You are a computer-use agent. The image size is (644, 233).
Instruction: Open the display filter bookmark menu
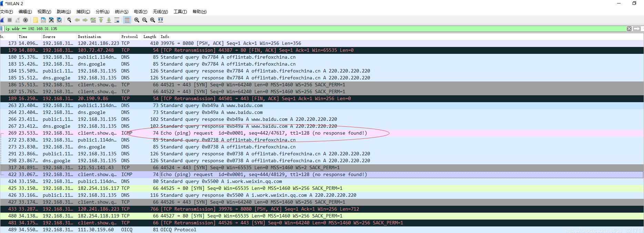[2, 29]
